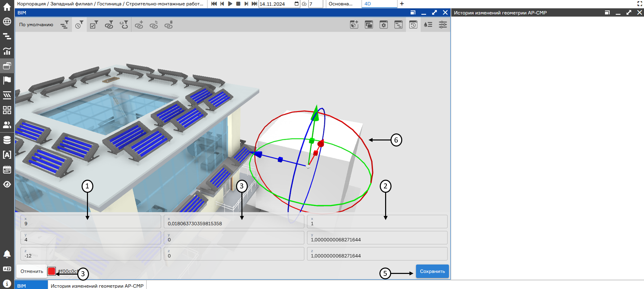
Task: Click the green arrow gizmo handle
Action: pos(315,113)
